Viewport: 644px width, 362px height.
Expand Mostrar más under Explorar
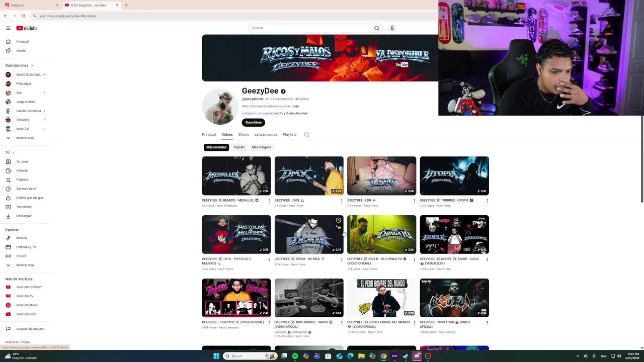click(x=25, y=265)
